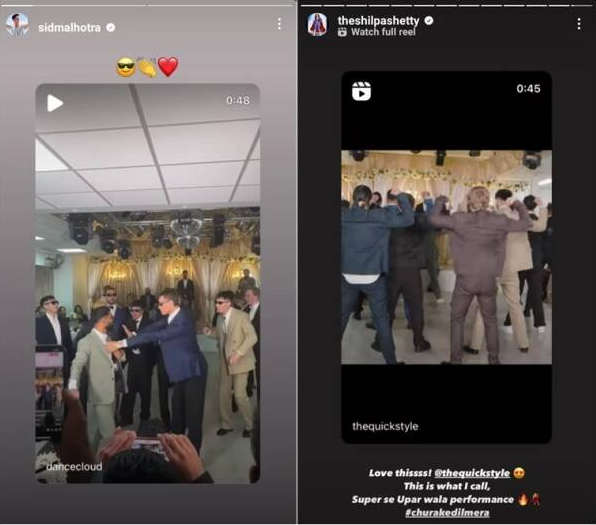Open dancecloud credit on shared video
Image resolution: width=596 pixels, height=525 pixels.
point(74,466)
